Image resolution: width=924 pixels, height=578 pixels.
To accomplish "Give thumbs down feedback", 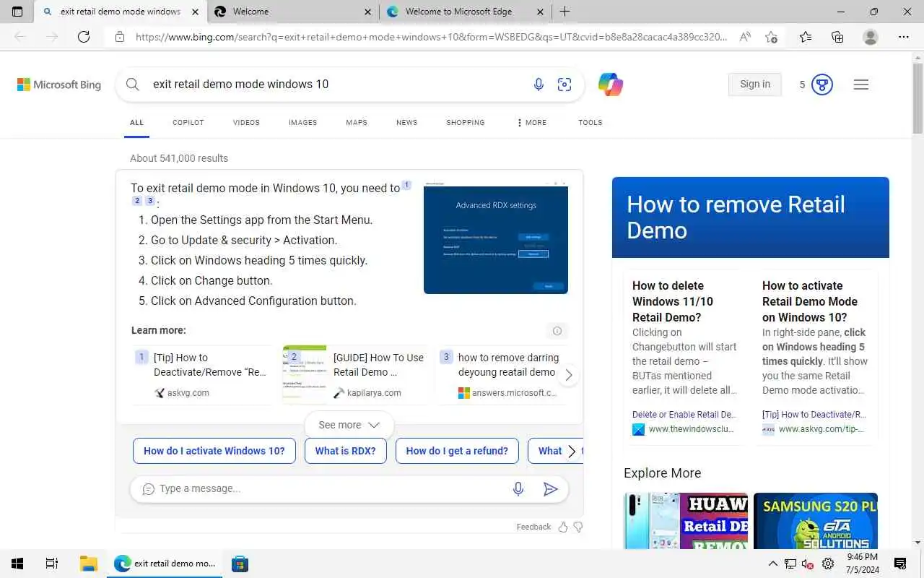I will coord(577,527).
